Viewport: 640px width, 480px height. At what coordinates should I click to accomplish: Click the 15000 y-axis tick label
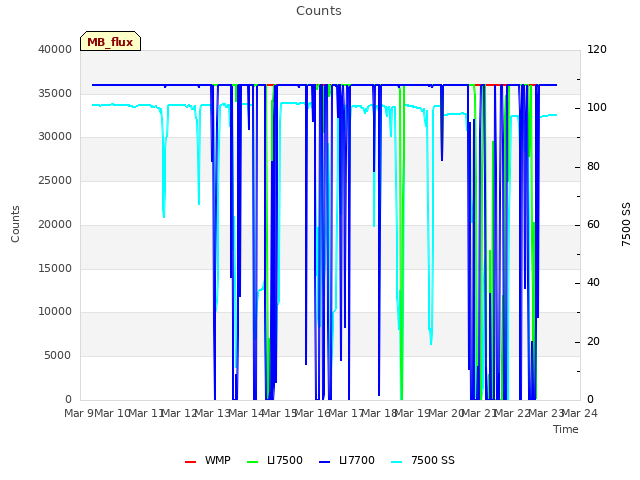(55, 268)
